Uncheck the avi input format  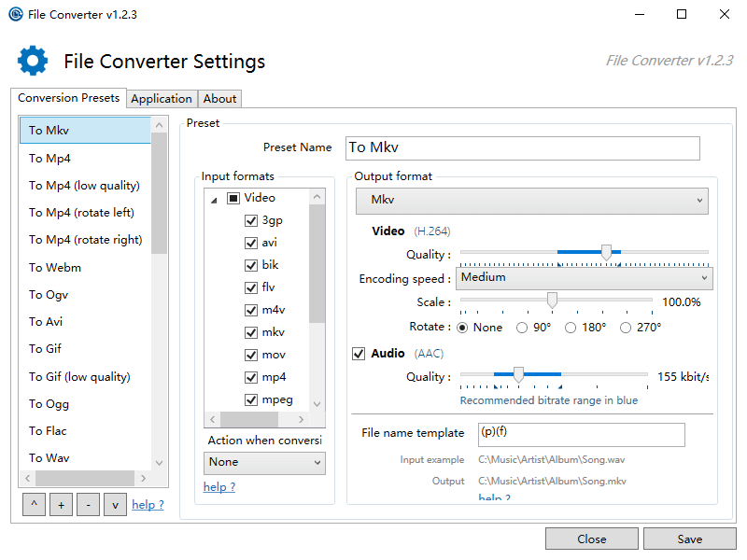[250, 243]
